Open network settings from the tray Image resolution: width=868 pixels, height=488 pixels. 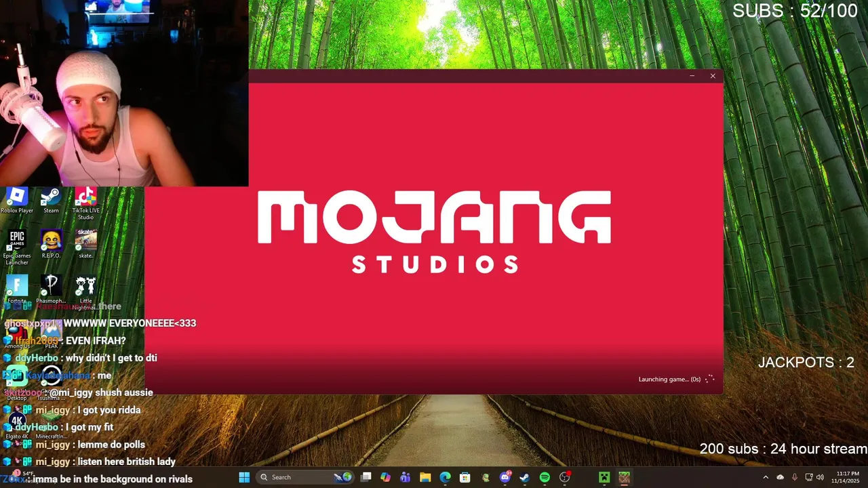(x=809, y=477)
